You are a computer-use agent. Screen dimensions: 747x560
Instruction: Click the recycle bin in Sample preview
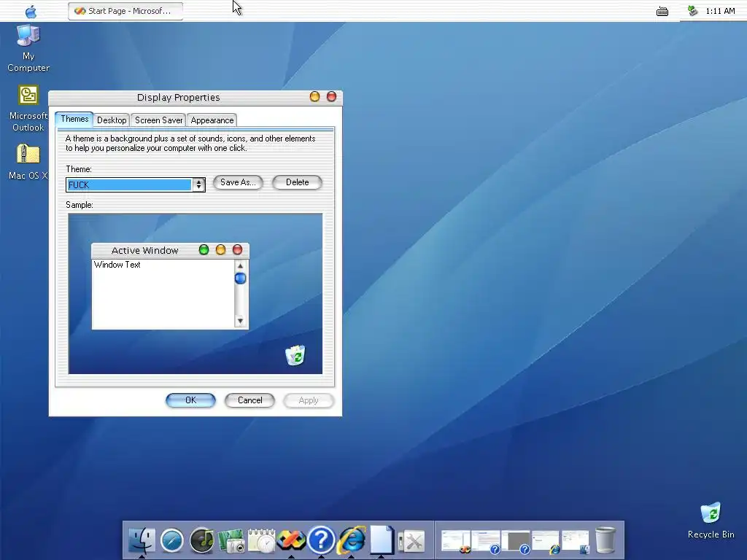[x=295, y=355]
